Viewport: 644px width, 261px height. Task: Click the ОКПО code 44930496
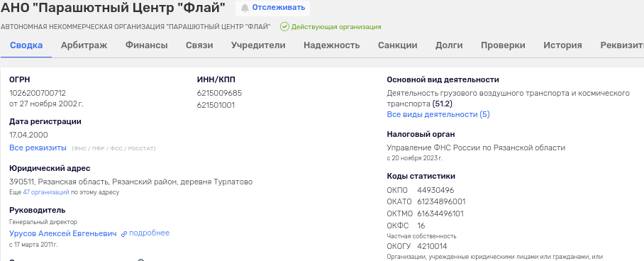435,190
